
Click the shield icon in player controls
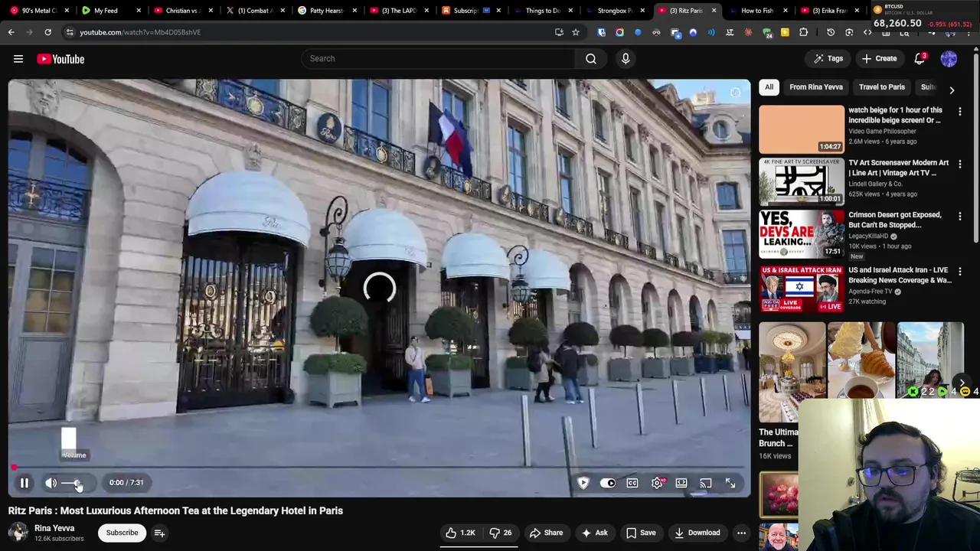(583, 483)
